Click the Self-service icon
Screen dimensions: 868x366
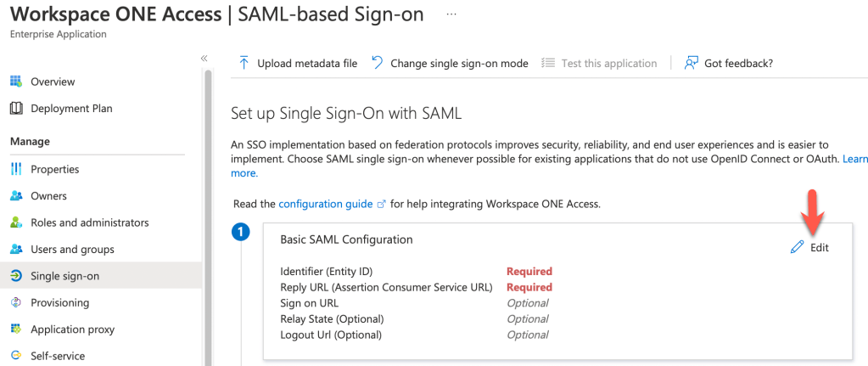click(15, 356)
